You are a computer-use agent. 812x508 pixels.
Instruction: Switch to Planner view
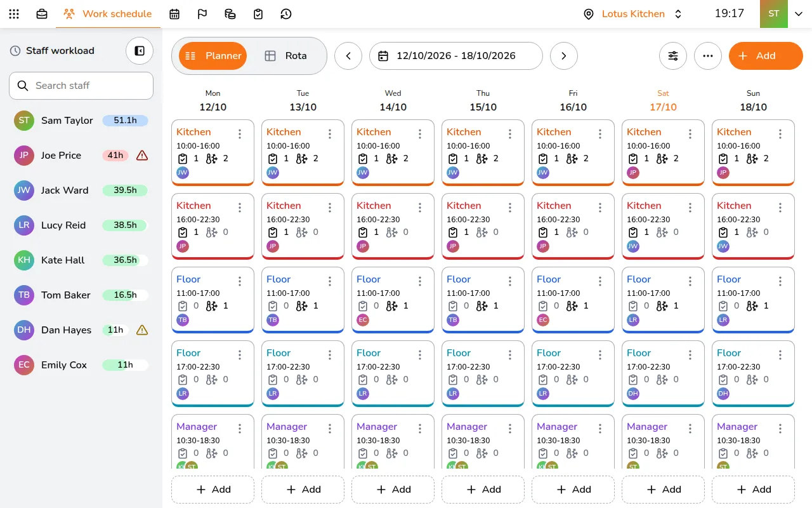pos(213,56)
